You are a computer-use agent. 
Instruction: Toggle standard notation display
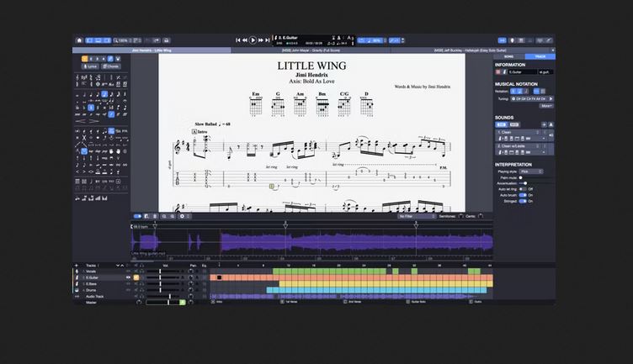pyautogui.click(x=513, y=91)
